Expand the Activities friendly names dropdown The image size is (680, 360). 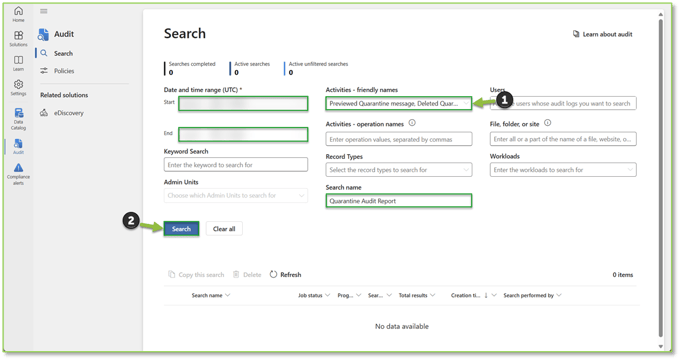pos(466,104)
